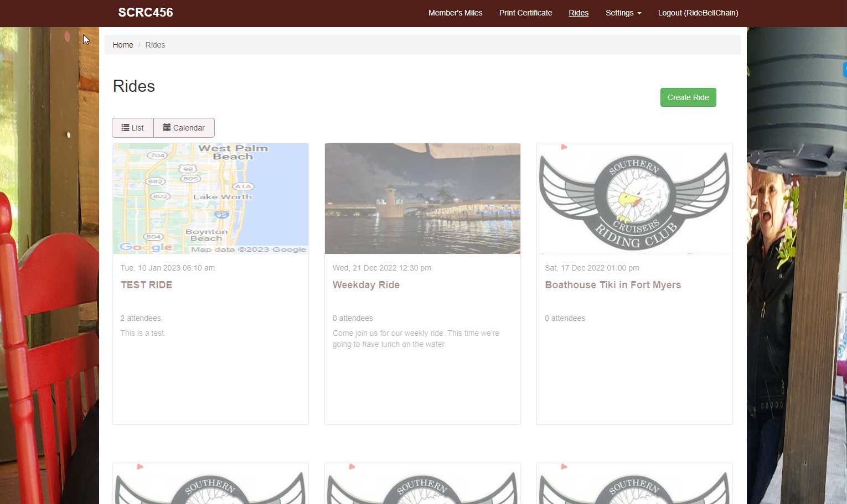Open the Print Certificate page

pyautogui.click(x=525, y=13)
